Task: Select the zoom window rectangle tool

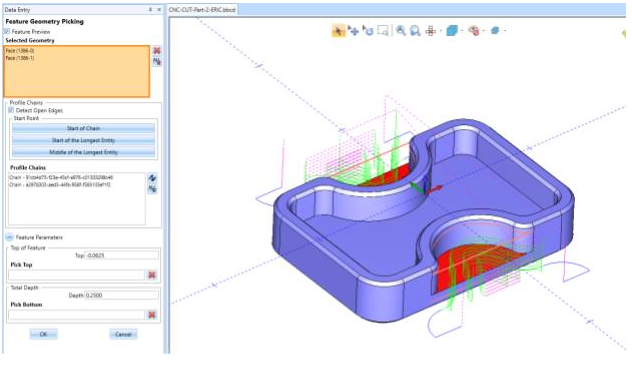Action: click(383, 31)
